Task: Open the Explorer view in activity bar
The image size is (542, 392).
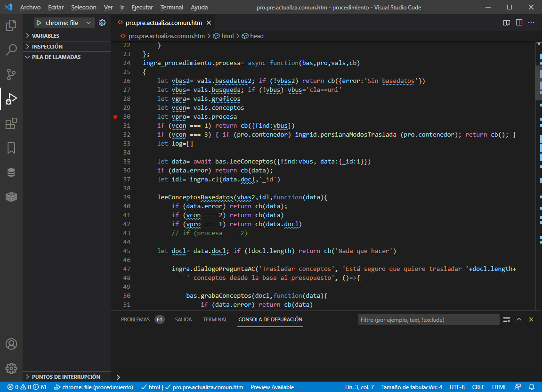Action: tap(11, 25)
